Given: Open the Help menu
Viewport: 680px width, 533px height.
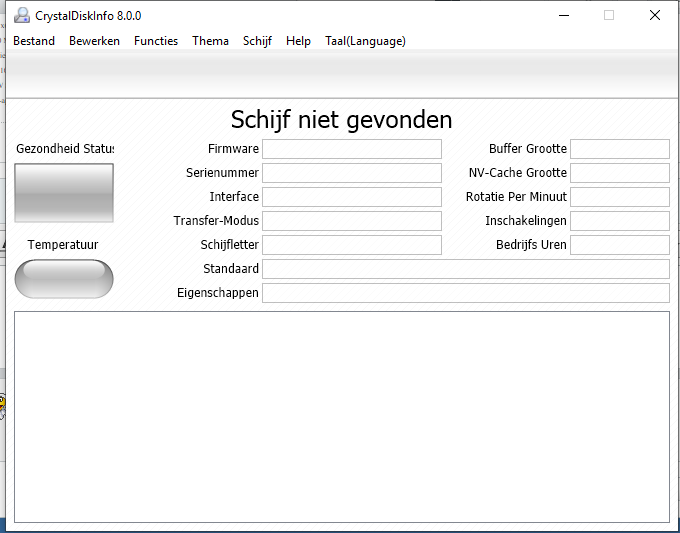Looking at the screenshot, I should coord(298,41).
